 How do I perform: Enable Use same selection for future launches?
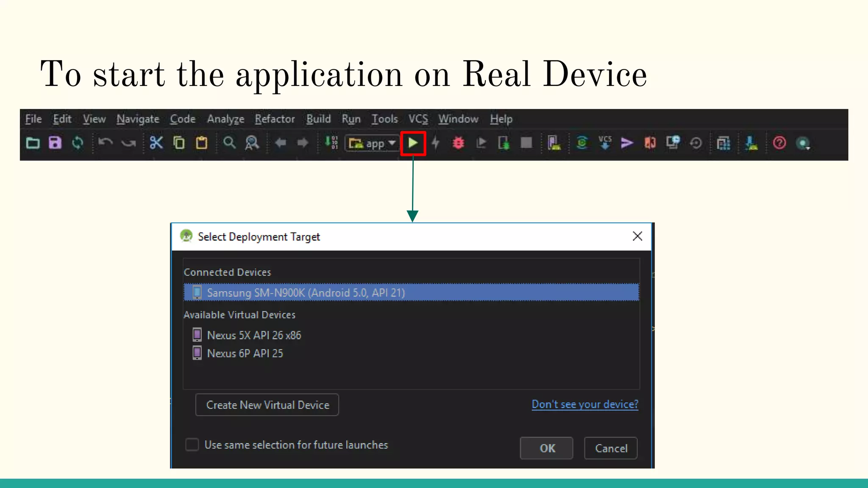point(192,445)
